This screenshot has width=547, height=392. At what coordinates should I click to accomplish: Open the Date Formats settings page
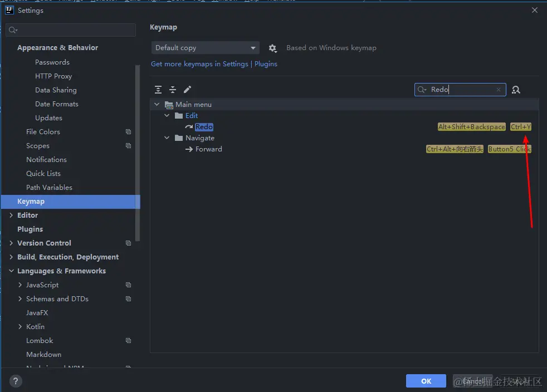tap(57, 104)
